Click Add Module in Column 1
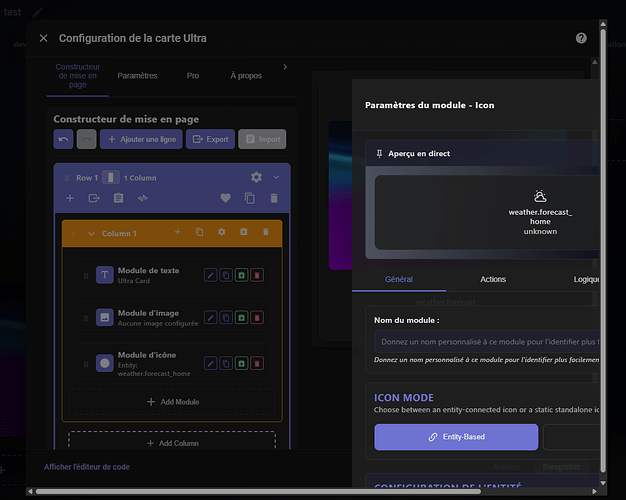This screenshot has width=626, height=500. click(x=172, y=402)
